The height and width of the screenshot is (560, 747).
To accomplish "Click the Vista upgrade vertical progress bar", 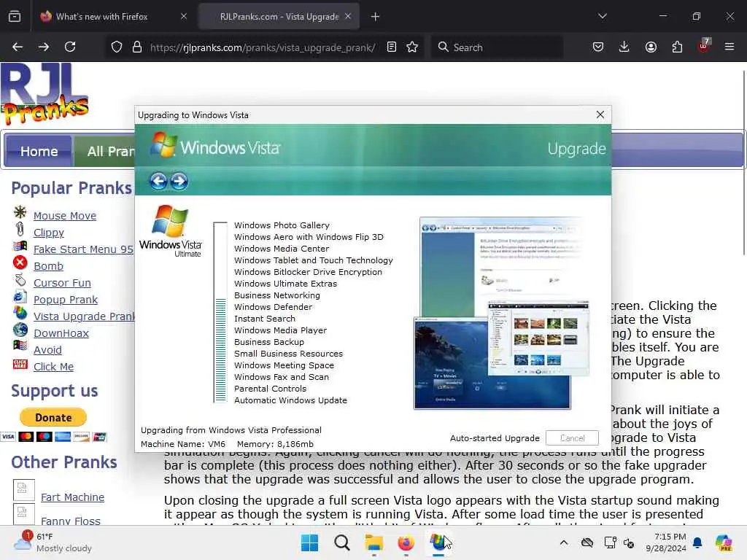I will tap(220, 312).
